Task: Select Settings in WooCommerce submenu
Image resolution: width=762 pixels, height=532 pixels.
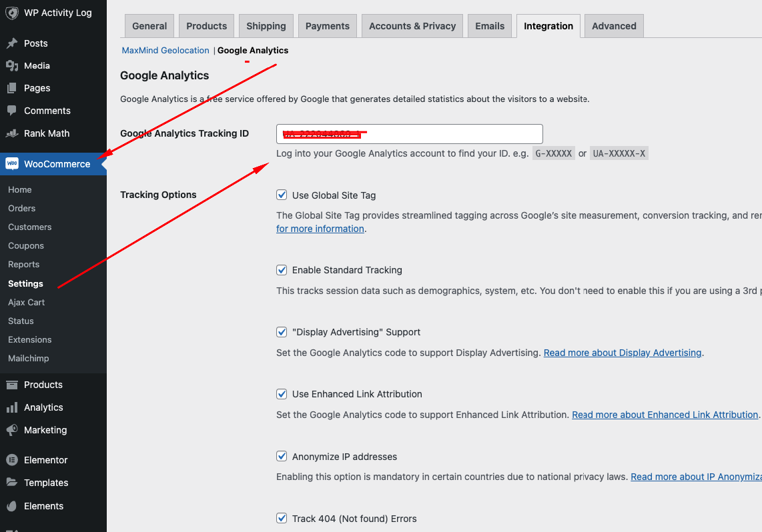Action: (x=25, y=283)
